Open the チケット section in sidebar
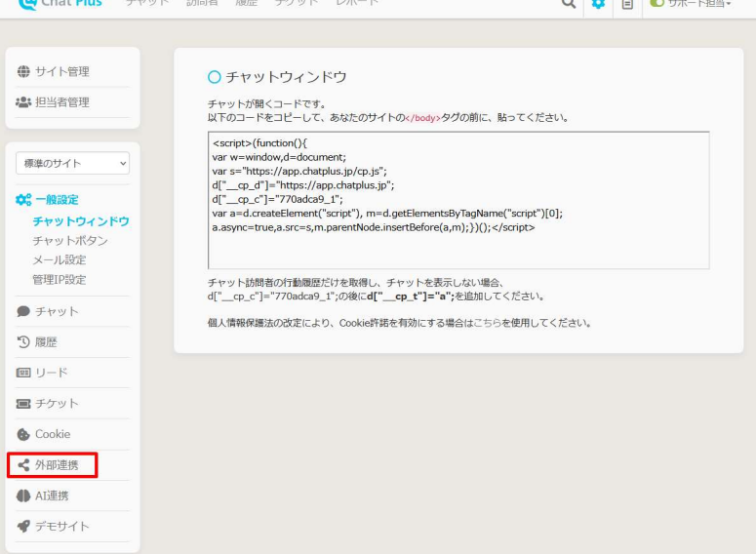 coord(57,404)
